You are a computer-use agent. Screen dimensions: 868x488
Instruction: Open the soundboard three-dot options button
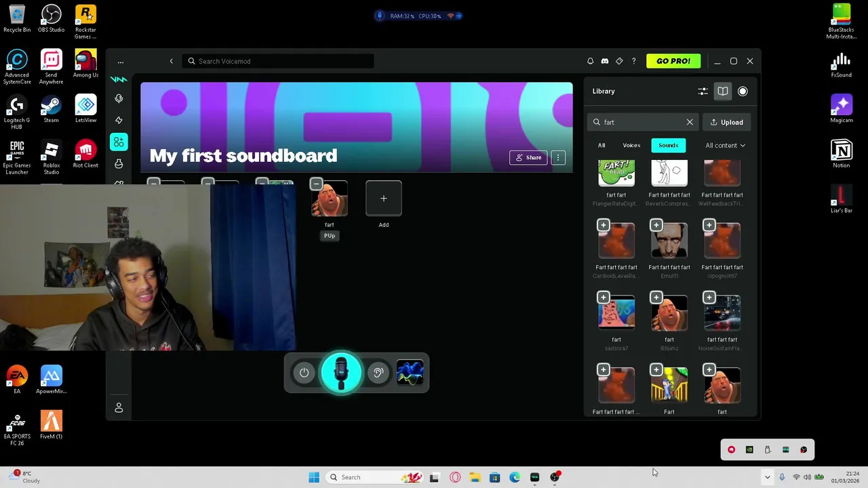point(557,157)
